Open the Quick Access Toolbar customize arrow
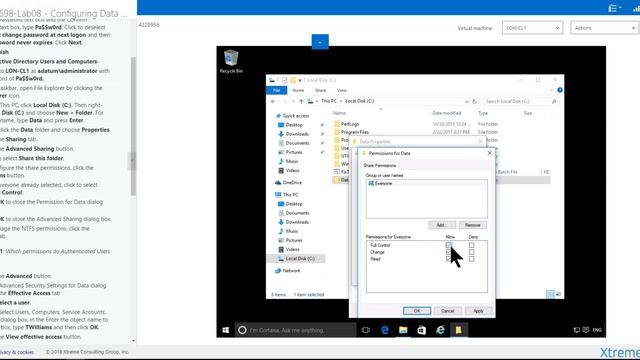This screenshot has height=360, width=640. (x=300, y=80)
